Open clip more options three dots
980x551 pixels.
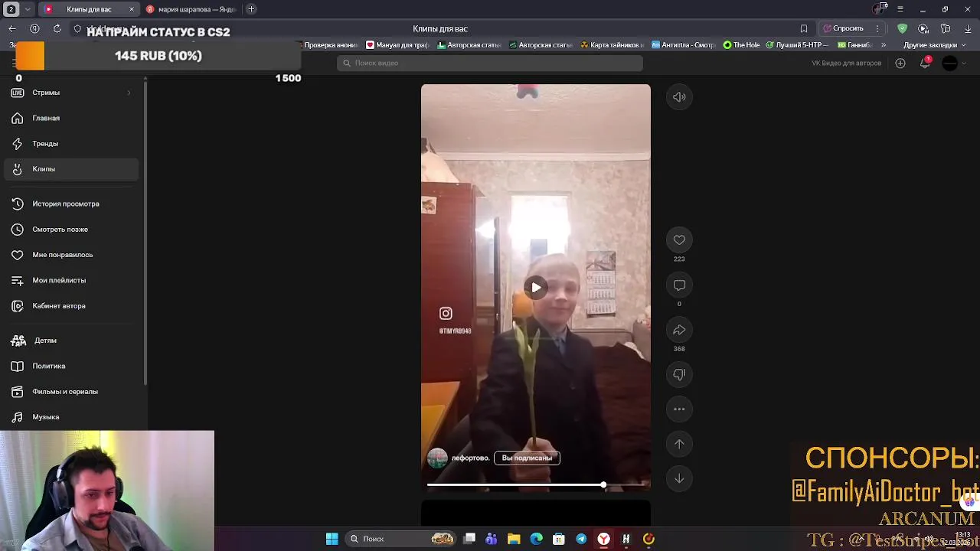point(679,409)
